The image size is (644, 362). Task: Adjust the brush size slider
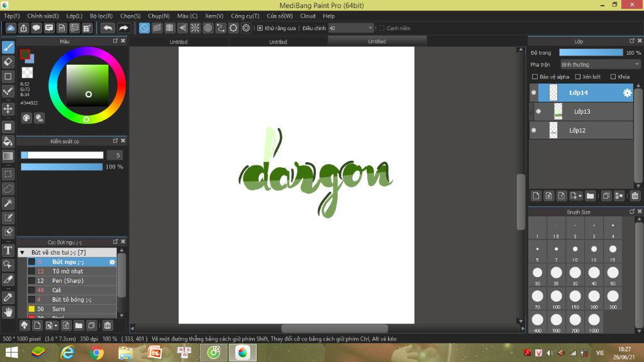coord(62,155)
